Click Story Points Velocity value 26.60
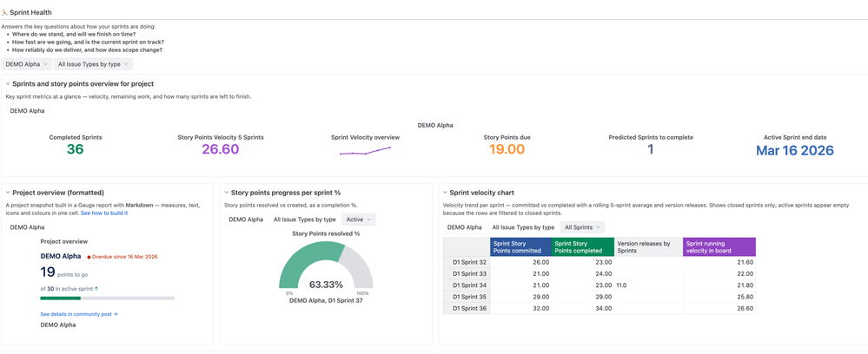868x354 pixels. 221,149
